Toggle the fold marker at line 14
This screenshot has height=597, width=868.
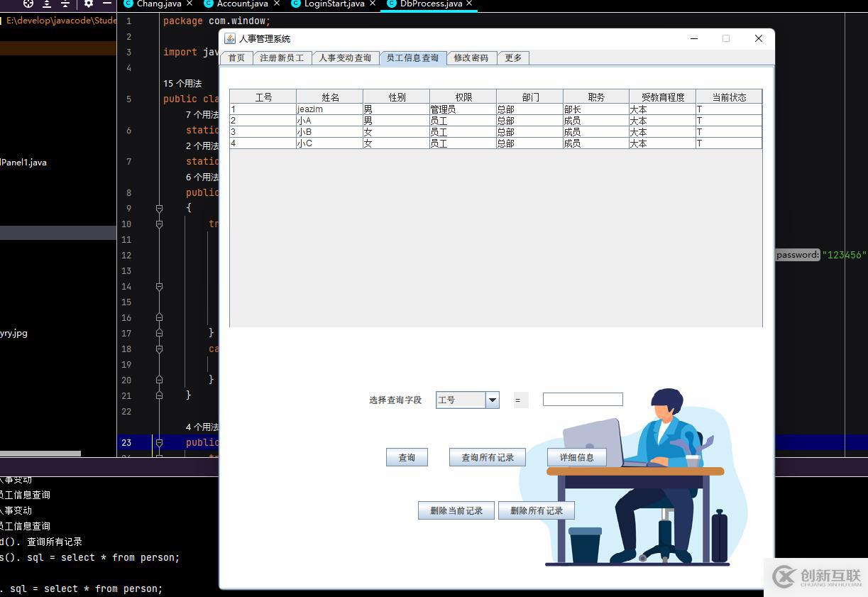[159, 287]
